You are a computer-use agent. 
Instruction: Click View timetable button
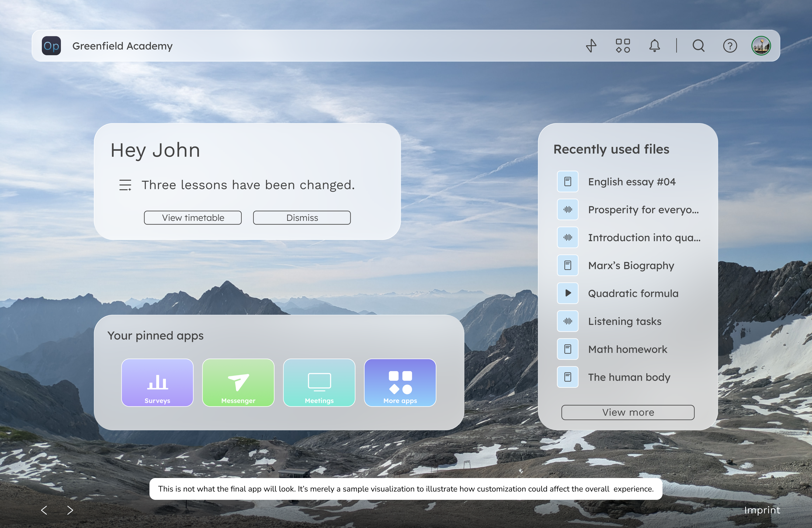pyautogui.click(x=193, y=218)
